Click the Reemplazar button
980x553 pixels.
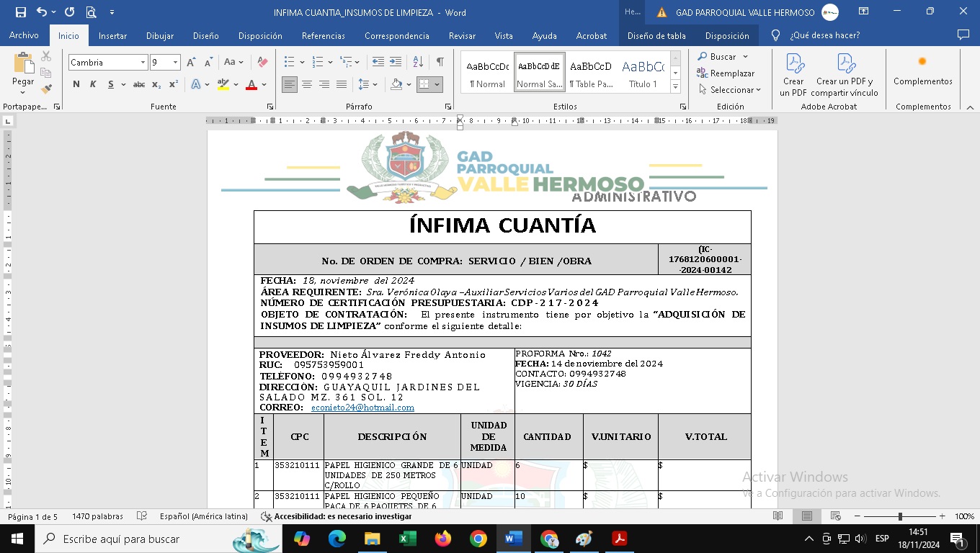726,73
